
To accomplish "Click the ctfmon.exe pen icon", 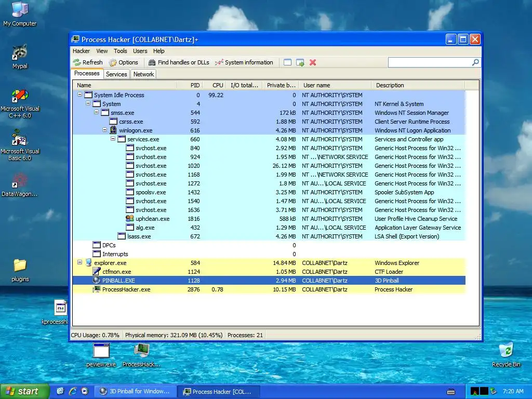I will (x=97, y=271).
